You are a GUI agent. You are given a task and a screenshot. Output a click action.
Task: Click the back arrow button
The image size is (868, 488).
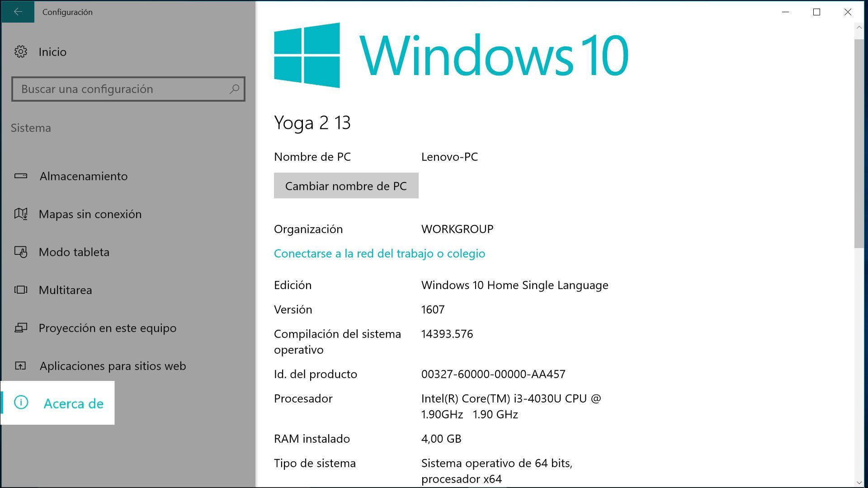[18, 12]
